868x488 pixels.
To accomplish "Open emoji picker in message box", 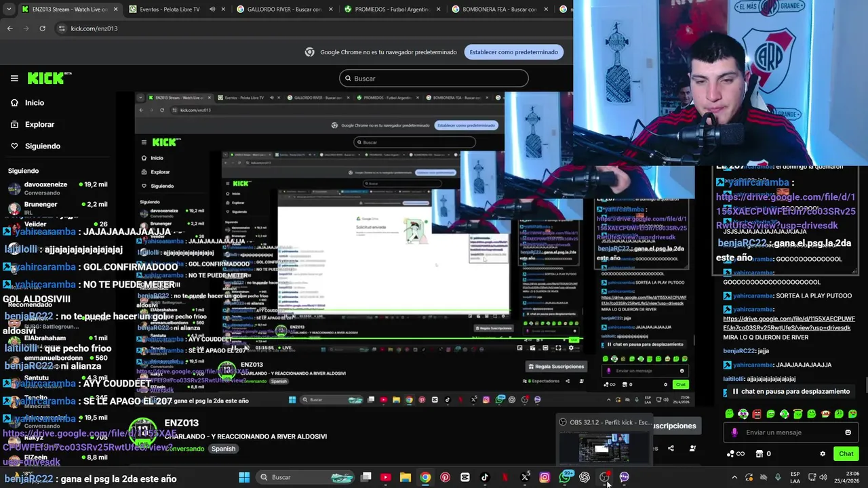I will [848, 432].
